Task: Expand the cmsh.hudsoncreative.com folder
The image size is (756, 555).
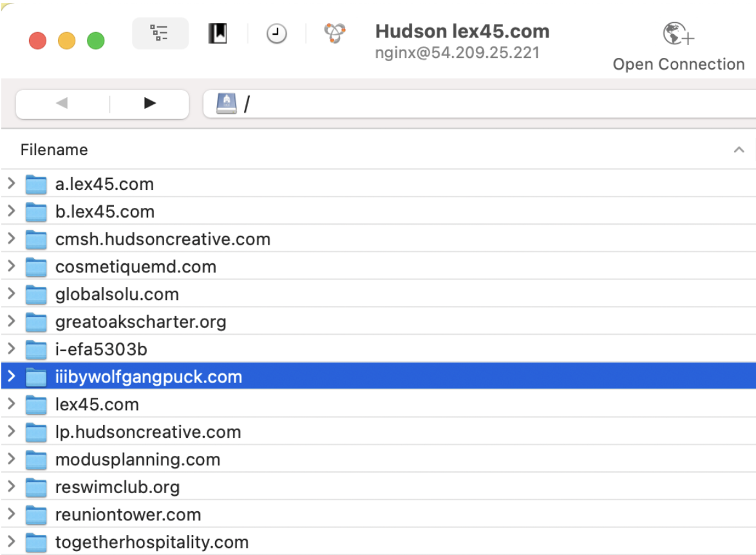Action: 12,238
